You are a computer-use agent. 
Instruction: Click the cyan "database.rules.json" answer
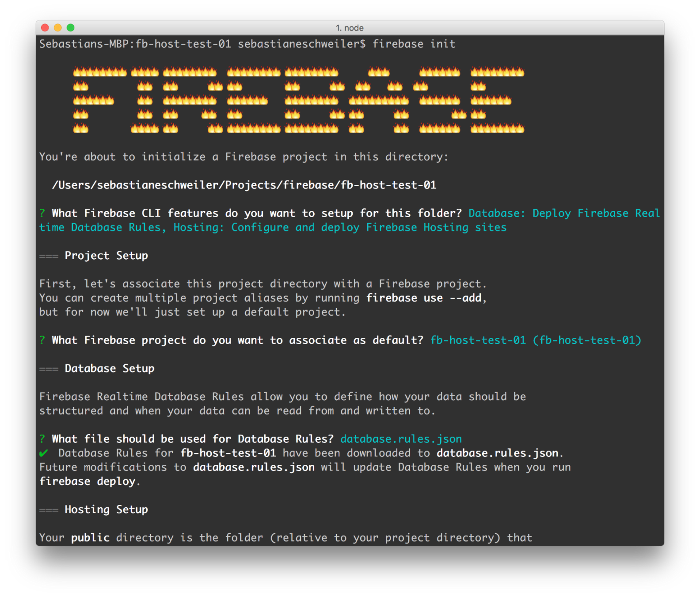pyautogui.click(x=401, y=439)
